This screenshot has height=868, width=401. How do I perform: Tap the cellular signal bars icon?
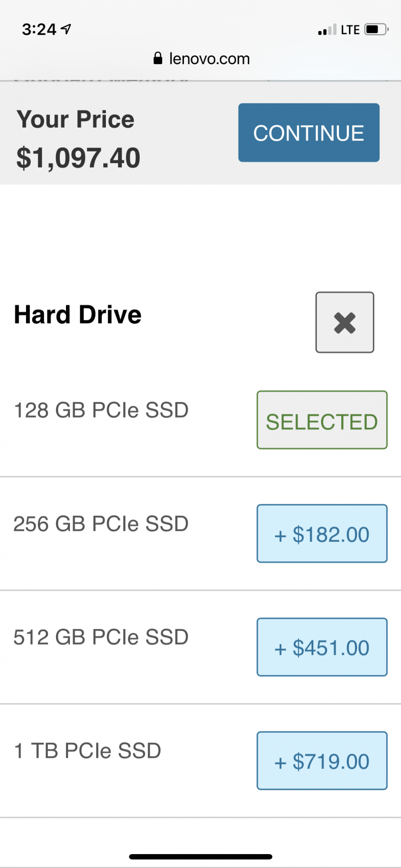[327, 30]
